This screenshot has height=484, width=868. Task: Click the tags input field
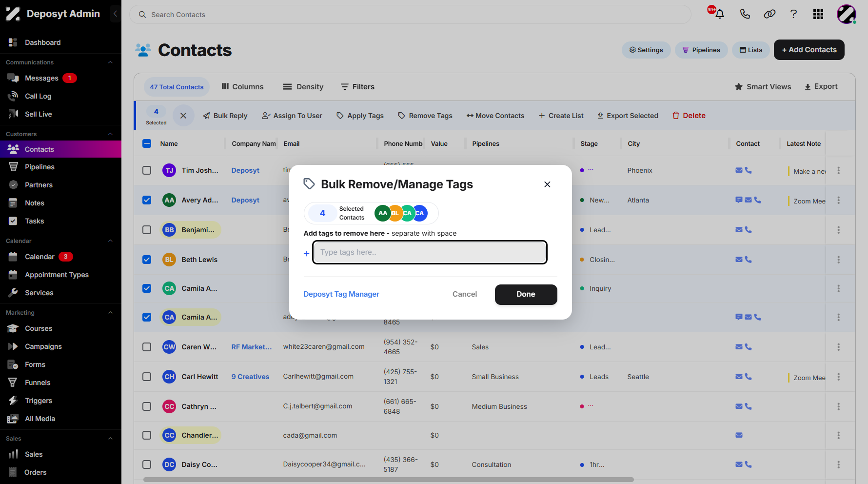point(430,252)
